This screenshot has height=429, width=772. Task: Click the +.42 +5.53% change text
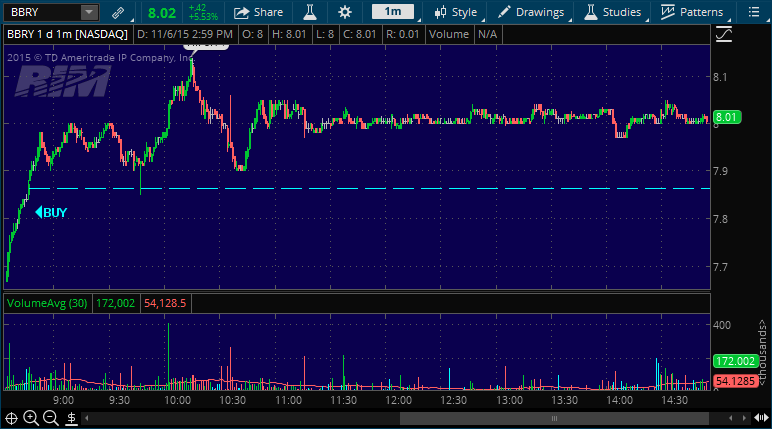click(203, 12)
